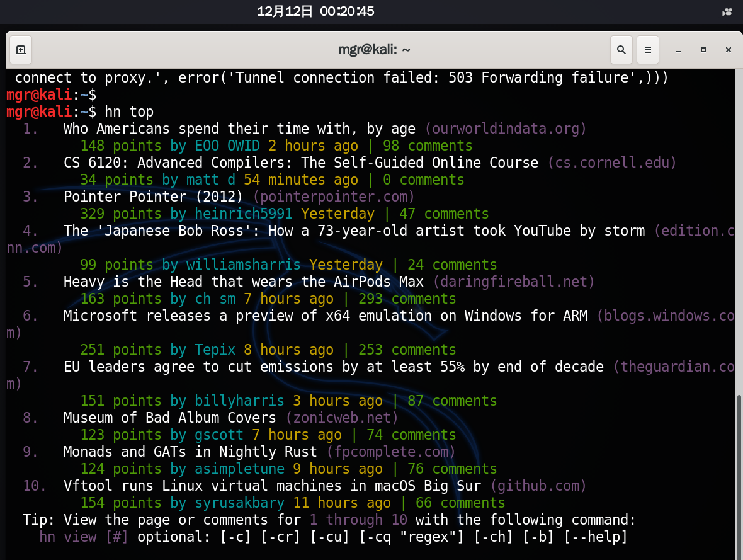Open the terminal hamburger menu
Viewport: 743px width, 560px height.
tap(647, 50)
